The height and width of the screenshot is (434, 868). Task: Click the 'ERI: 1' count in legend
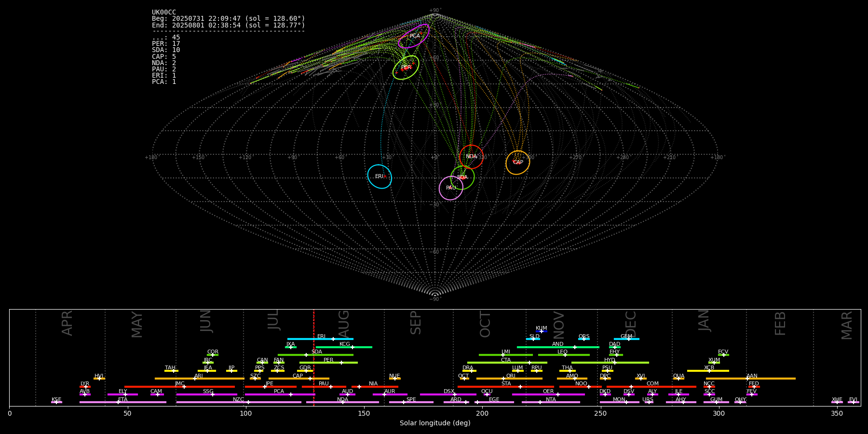tap(164, 75)
